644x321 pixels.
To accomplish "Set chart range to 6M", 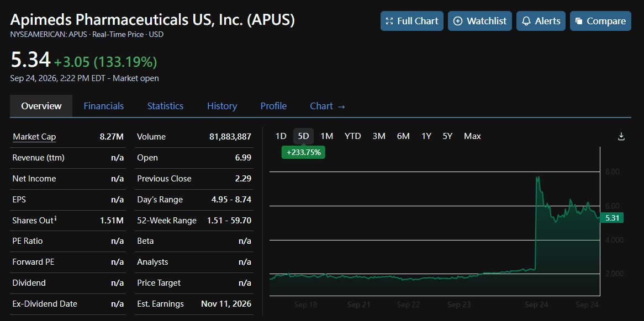I will point(403,136).
